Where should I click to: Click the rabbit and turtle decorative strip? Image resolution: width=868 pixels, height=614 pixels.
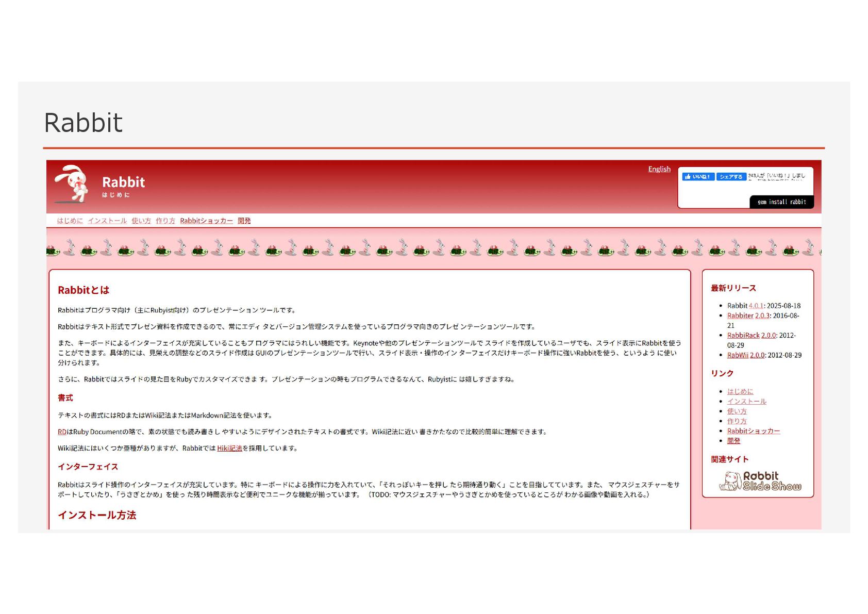click(433, 247)
